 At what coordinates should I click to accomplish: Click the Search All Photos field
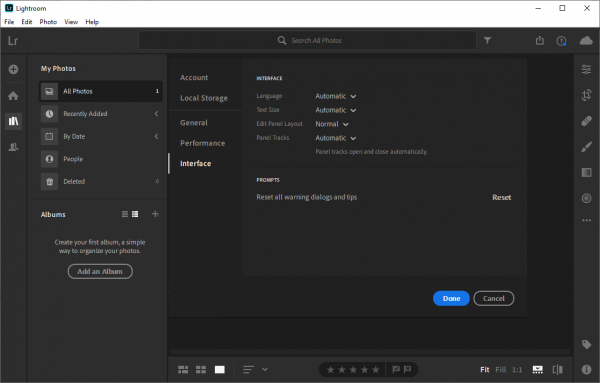[308, 40]
